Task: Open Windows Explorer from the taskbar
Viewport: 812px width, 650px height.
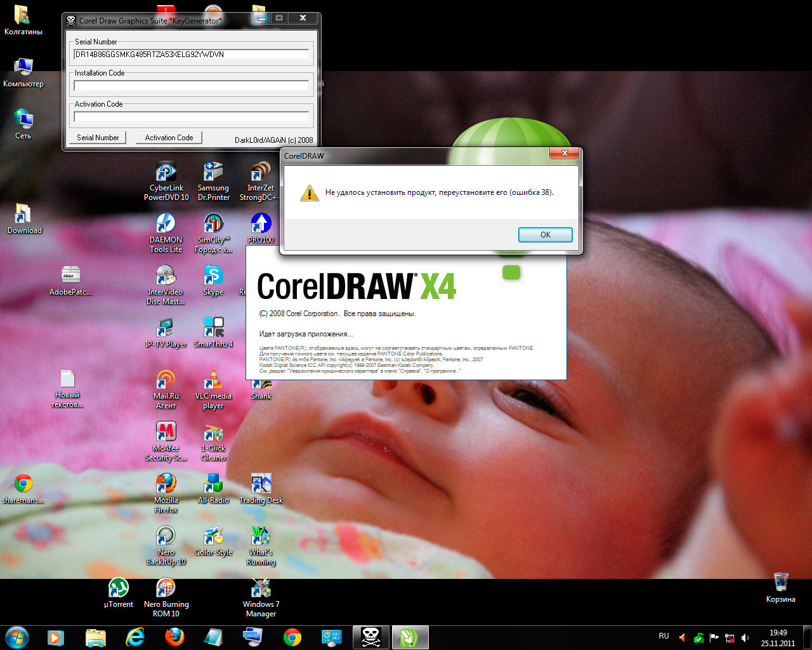Action: (x=95, y=637)
